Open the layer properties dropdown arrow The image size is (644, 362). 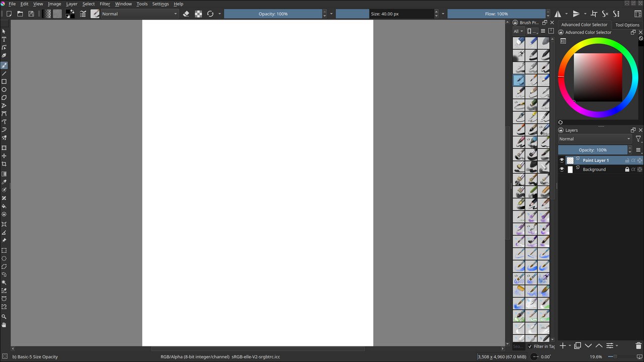[617, 346]
